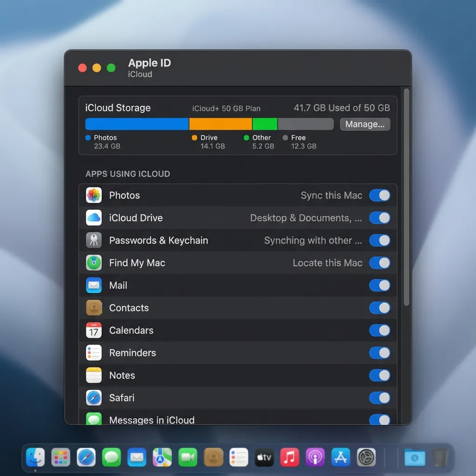Image resolution: width=476 pixels, height=476 pixels.
Task: Toggle iCloud Drive switch
Action: click(x=379, y=218)
